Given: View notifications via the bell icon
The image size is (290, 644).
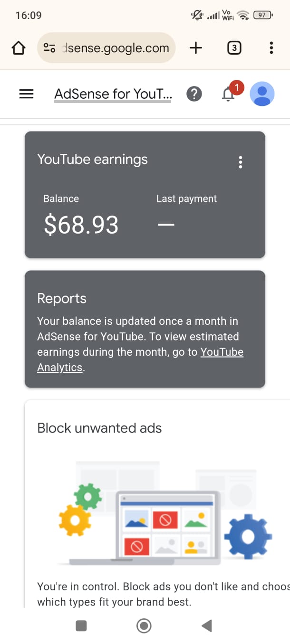Looking at the screenshot, I should [x=229, y=95].
